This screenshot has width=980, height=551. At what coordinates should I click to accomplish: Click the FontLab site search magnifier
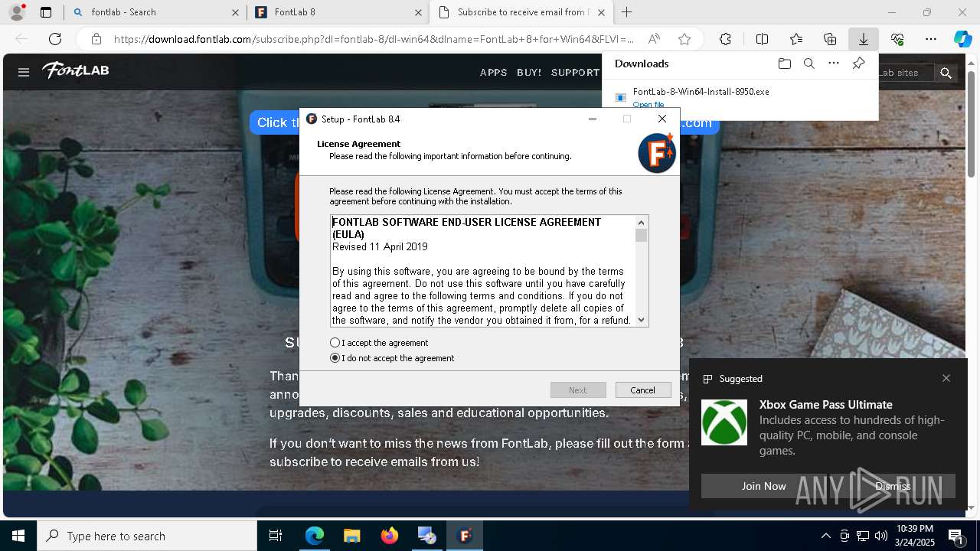[946, 73]
